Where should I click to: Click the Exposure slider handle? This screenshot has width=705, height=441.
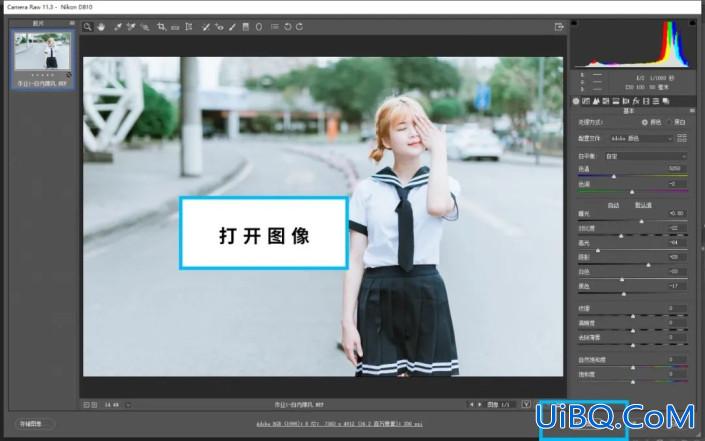click(x=642, y=222)
